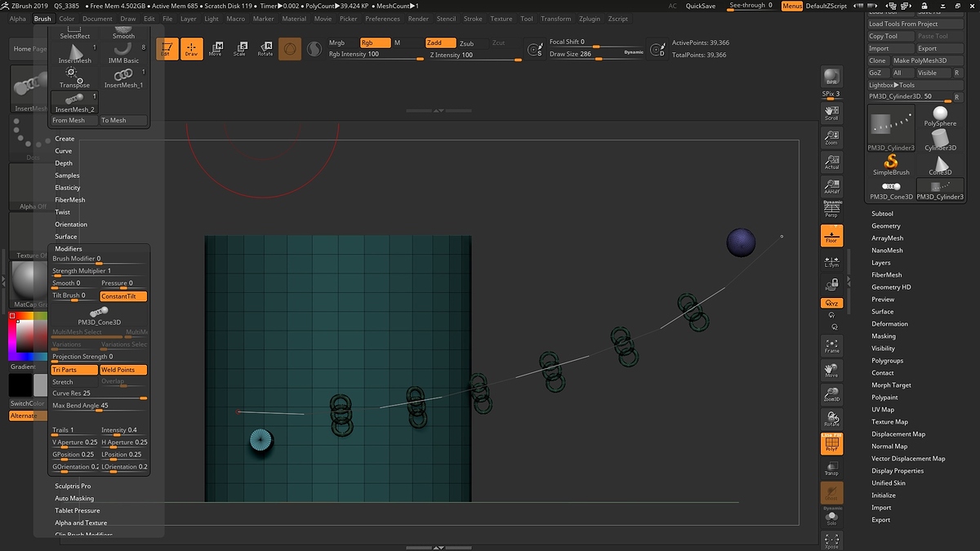Click the Z Intensity slider
This screenshot has height=551, width=980.
click(474, 56)
